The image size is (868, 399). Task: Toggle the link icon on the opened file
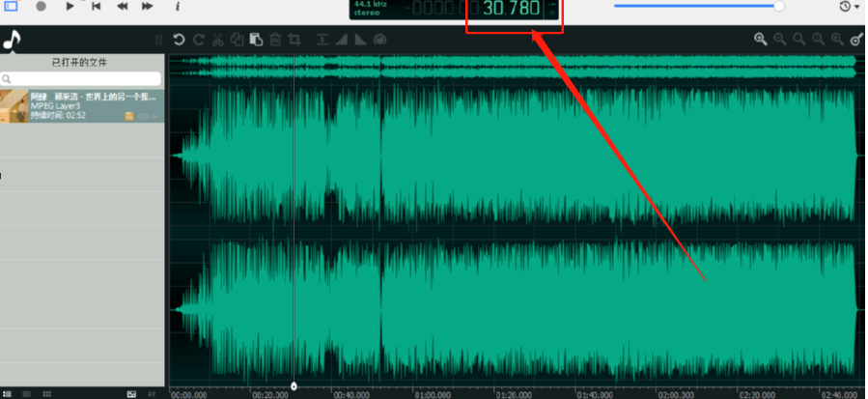(x=143, y=116)
